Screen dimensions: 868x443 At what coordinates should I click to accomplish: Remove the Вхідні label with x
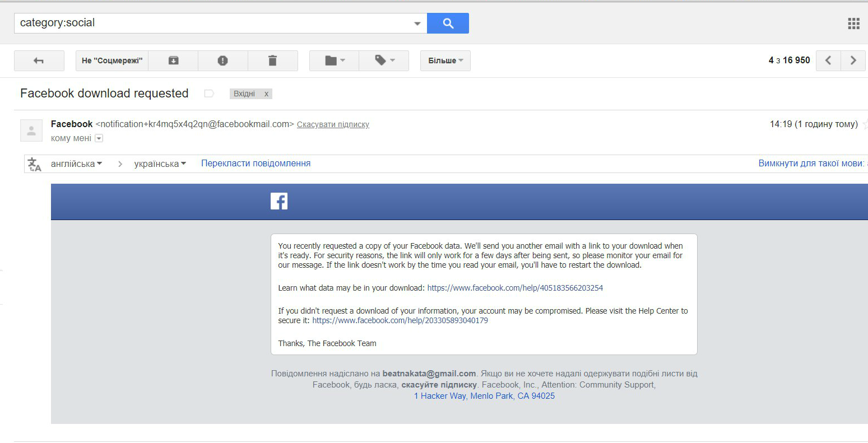coord(266,94)
